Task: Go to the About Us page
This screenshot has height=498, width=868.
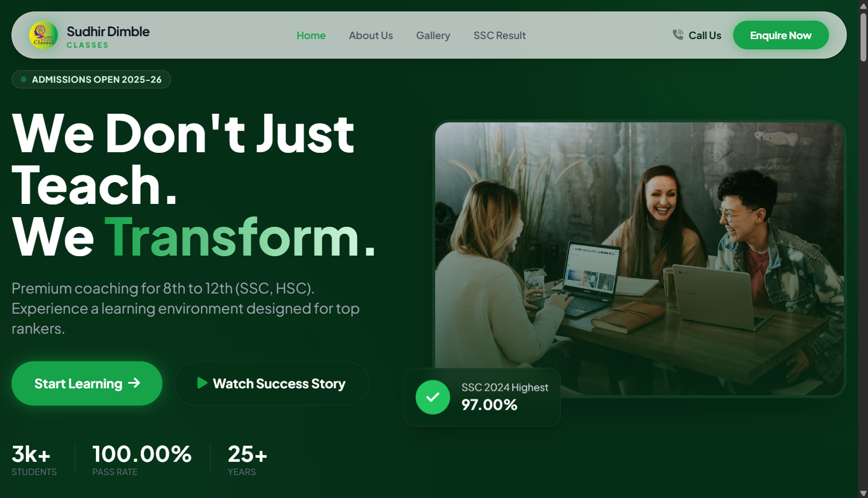Action: (371, 36)
